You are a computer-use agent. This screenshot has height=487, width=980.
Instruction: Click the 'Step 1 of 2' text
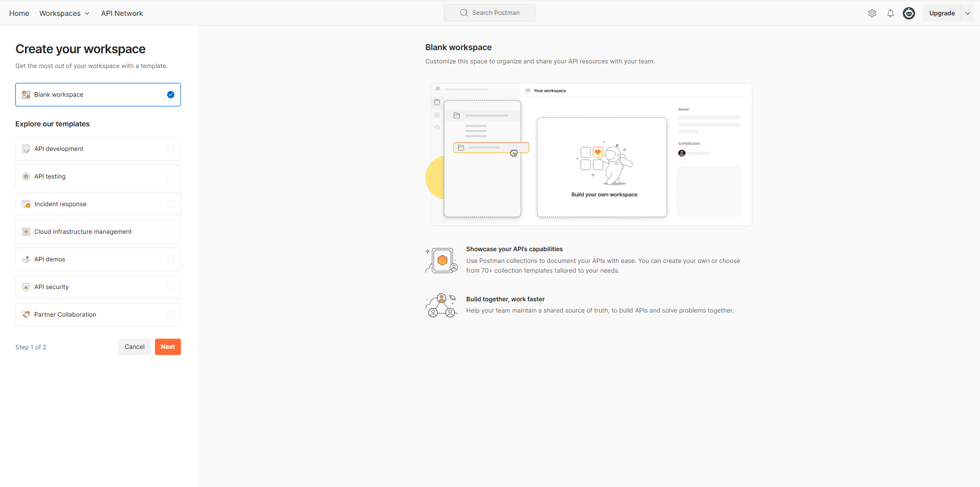[31, 347]
